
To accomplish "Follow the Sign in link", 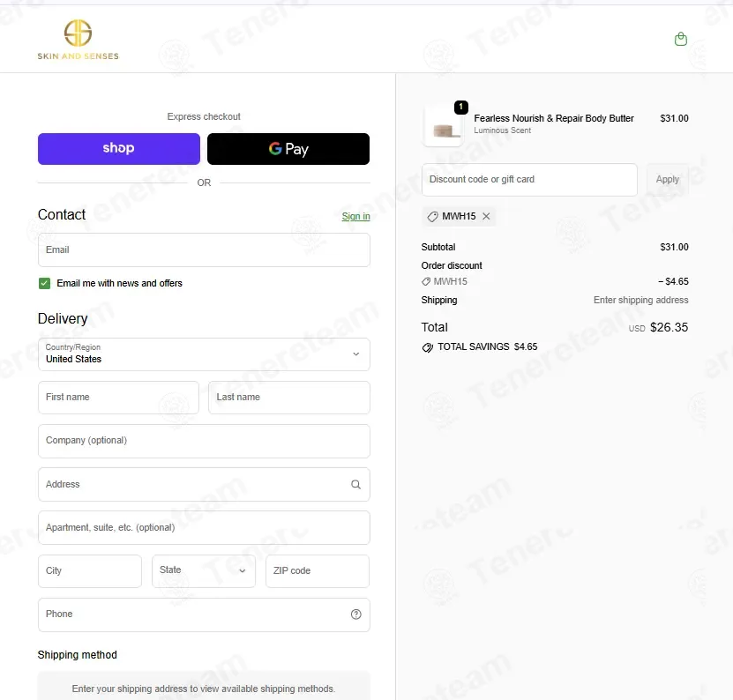I will click(355, 216).
